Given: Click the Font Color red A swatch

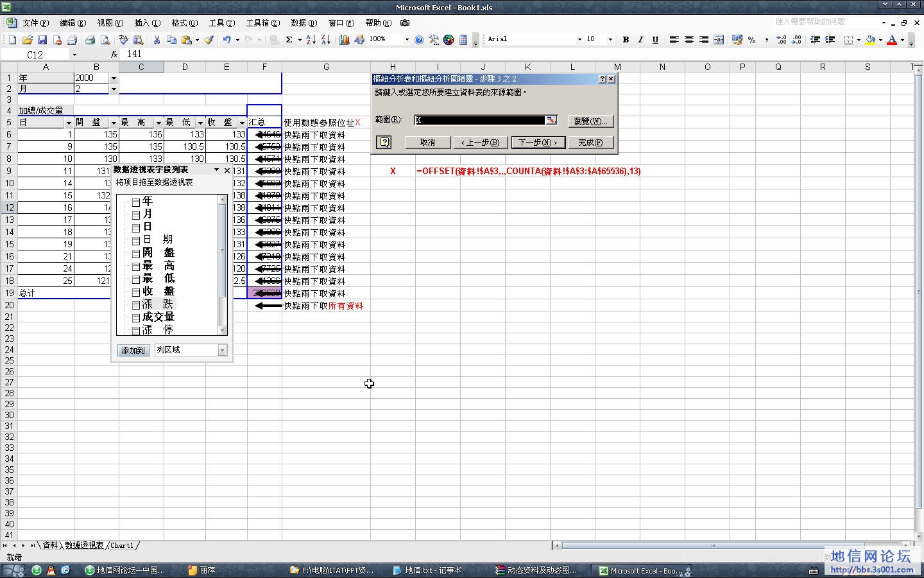Looking at the screenshot, I should pos(892,40).
